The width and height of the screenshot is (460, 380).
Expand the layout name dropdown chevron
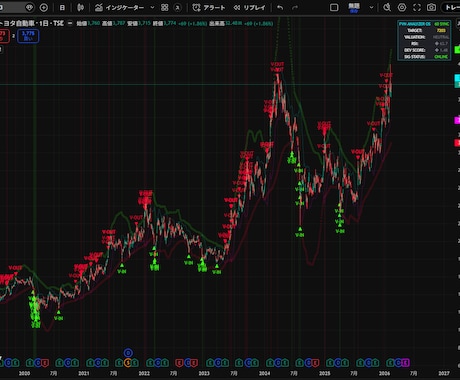pyautogui.click(x=371, y=7)
